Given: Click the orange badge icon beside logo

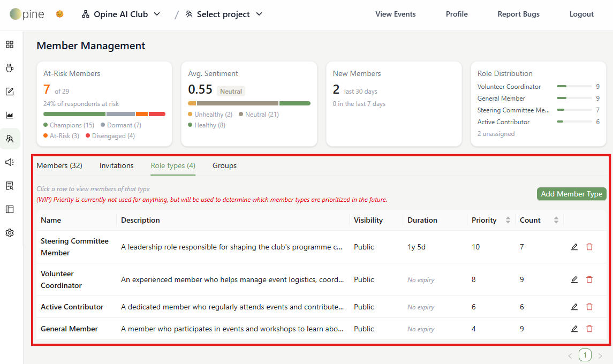Looking at the screenshot, I should pos(59,14).
